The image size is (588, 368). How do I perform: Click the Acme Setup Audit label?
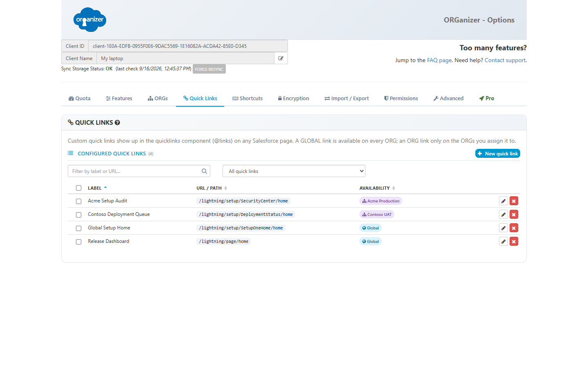coord(107,201)
